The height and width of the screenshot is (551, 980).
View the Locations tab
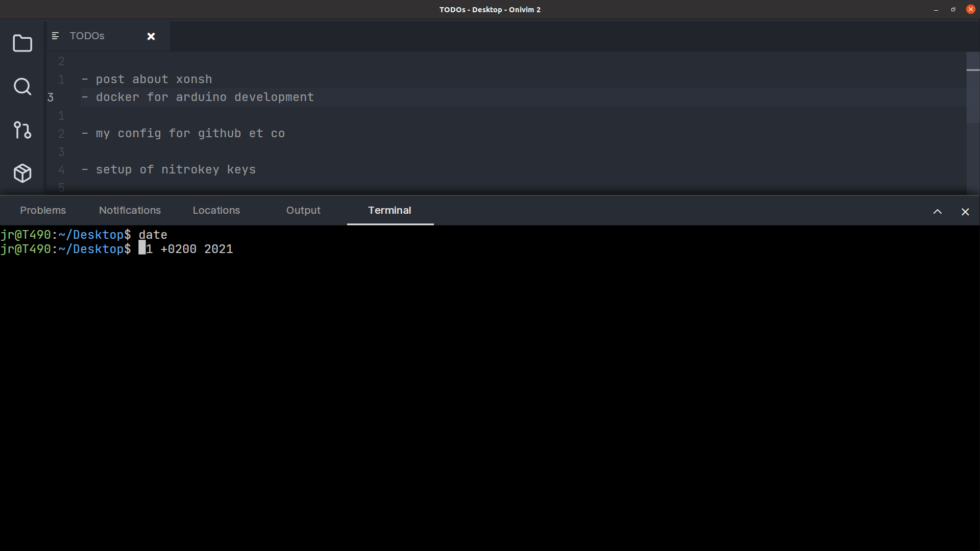[216, 210]
